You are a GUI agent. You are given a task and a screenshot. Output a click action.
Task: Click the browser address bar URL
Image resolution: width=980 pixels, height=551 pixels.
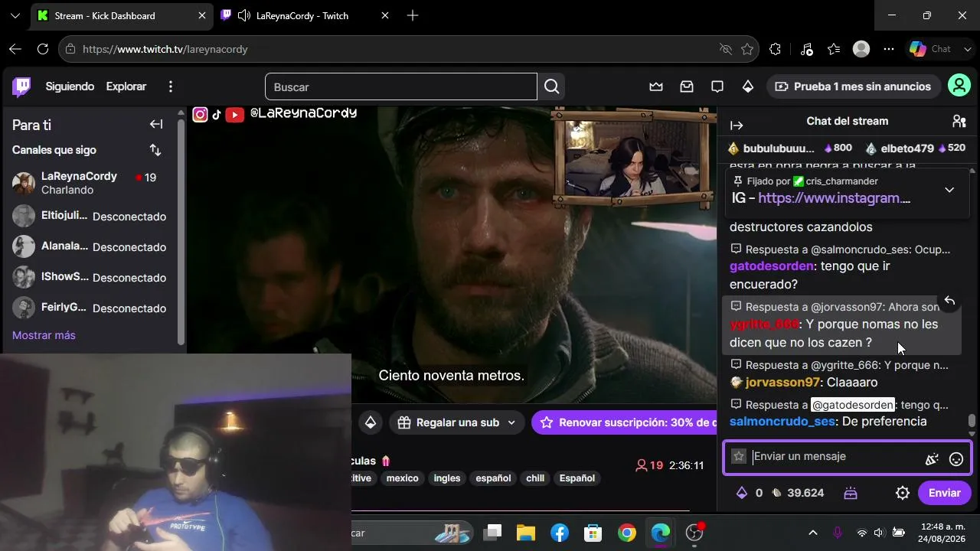coord(165,49)
